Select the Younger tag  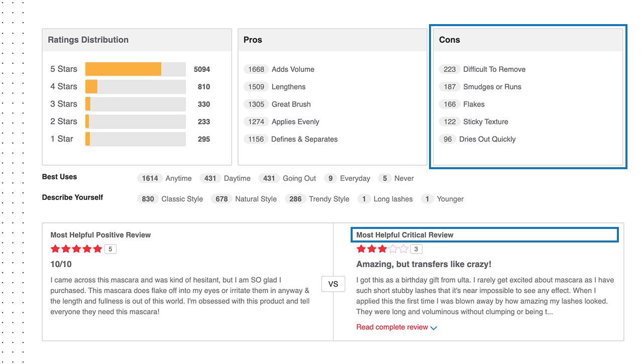(x=443, y=199)
